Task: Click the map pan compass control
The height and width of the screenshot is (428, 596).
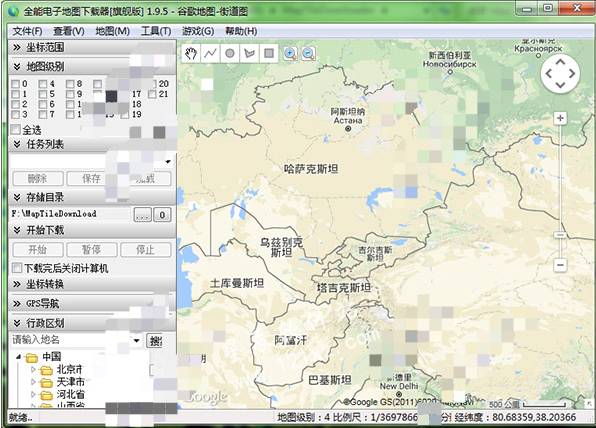Action: [560, 74]
